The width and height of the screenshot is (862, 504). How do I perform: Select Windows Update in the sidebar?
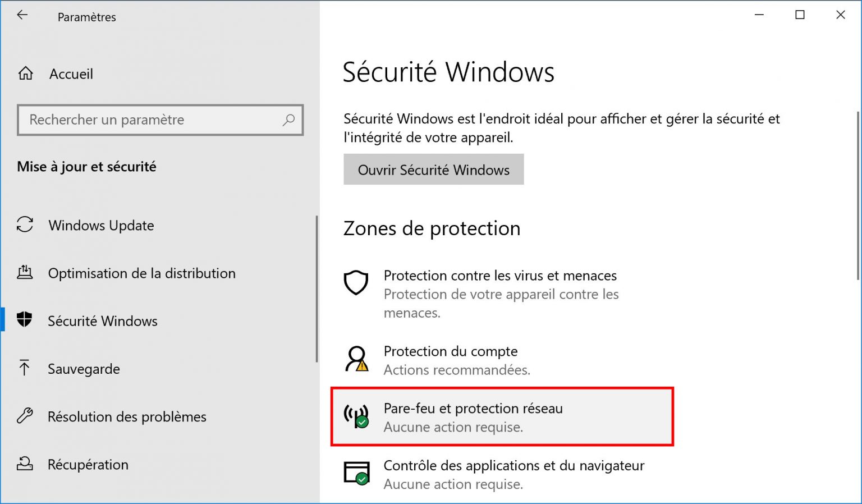click(101, 225)
